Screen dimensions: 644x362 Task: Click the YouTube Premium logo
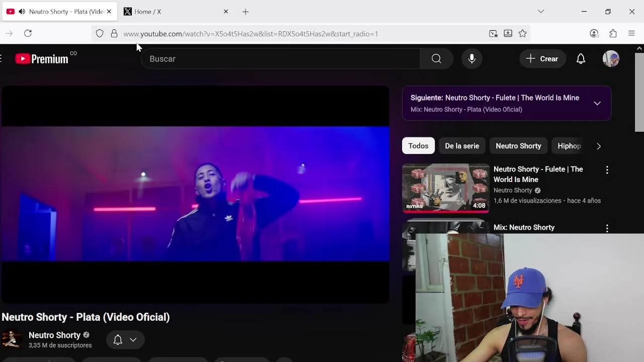tap(42, 59)
